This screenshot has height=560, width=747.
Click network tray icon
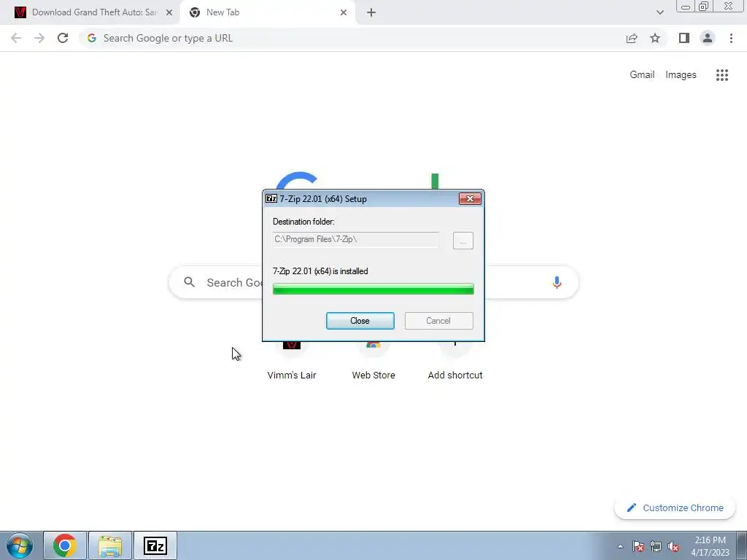pos(656,546)
